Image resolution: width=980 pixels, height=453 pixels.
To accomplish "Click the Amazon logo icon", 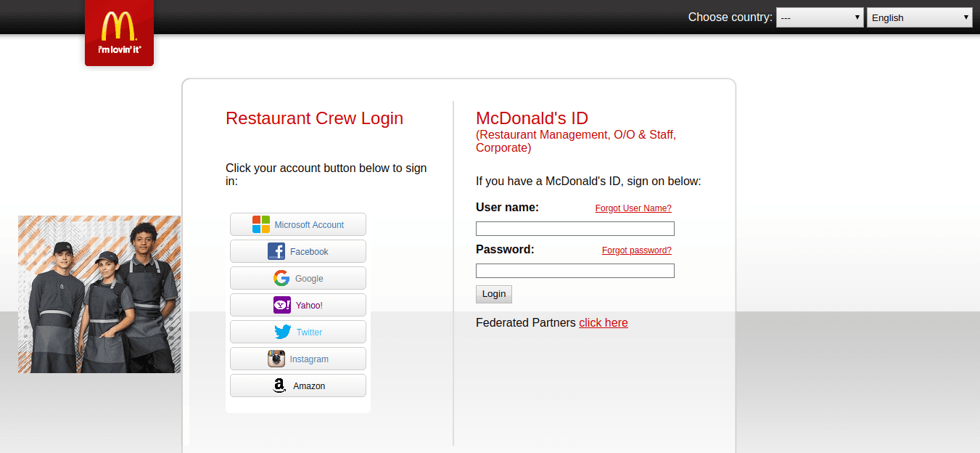I will tap(279, 385).
